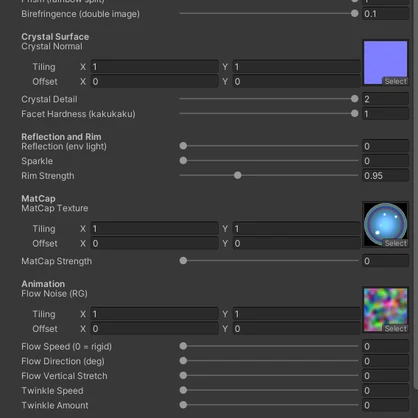
Task: Click the Twinkle Amount slider handle
Action: point(183,405)
